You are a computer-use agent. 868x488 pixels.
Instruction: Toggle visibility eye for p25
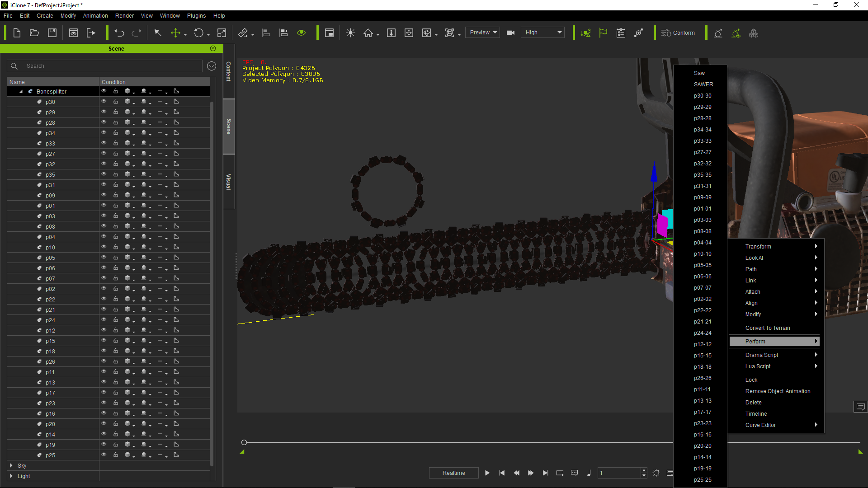(104, 455)
